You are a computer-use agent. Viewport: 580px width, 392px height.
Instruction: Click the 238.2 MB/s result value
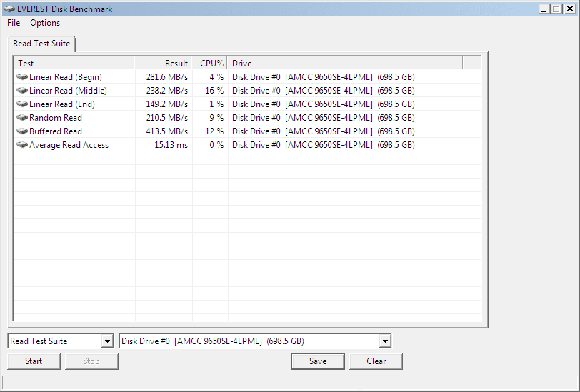(x=167, y=91)
